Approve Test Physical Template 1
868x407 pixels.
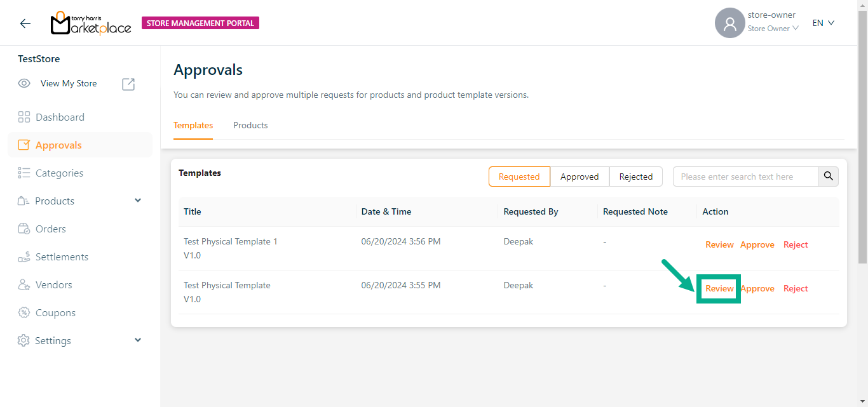point(757,244)
